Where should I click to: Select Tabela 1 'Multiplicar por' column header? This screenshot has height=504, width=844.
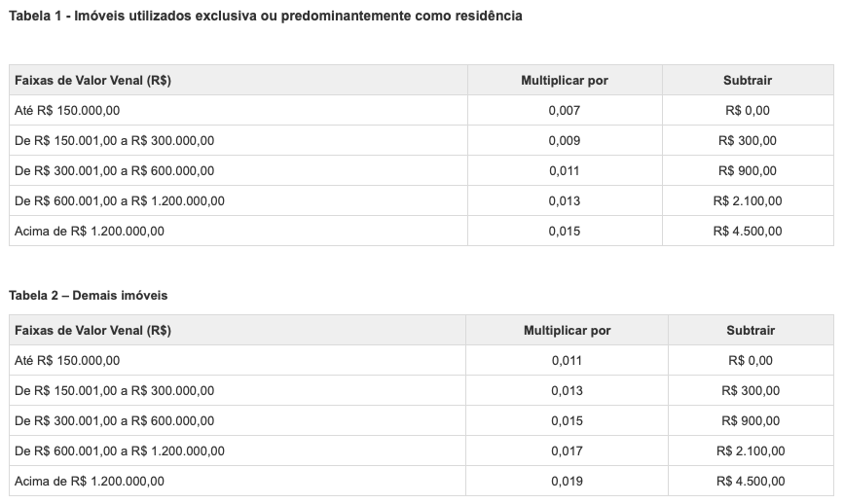pyautogui.click(x=565, y=81)
